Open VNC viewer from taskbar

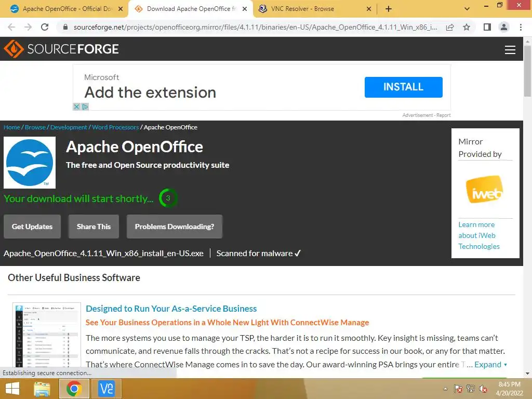pos(106,389)
